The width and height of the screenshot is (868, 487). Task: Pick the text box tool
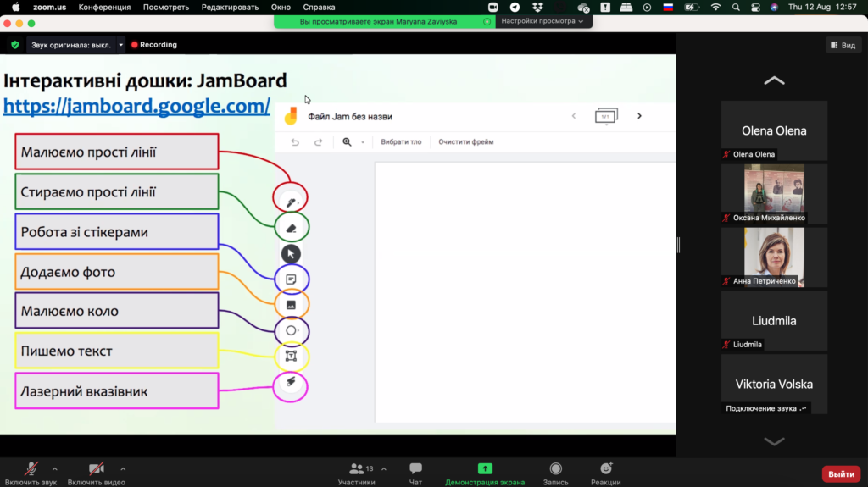291,357
